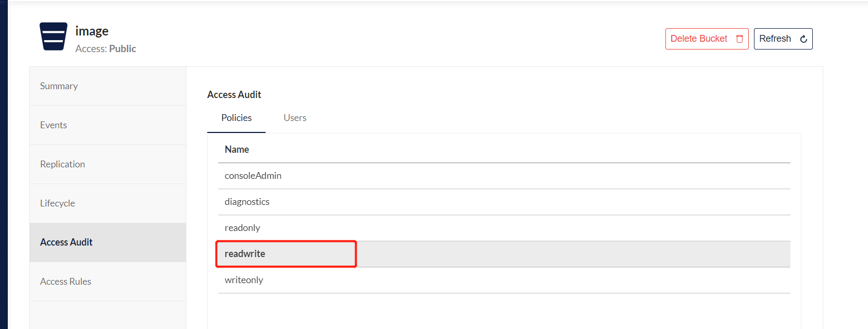868x329 pixels.
Task: Click the Name column header
Action: tap(237, 150)
